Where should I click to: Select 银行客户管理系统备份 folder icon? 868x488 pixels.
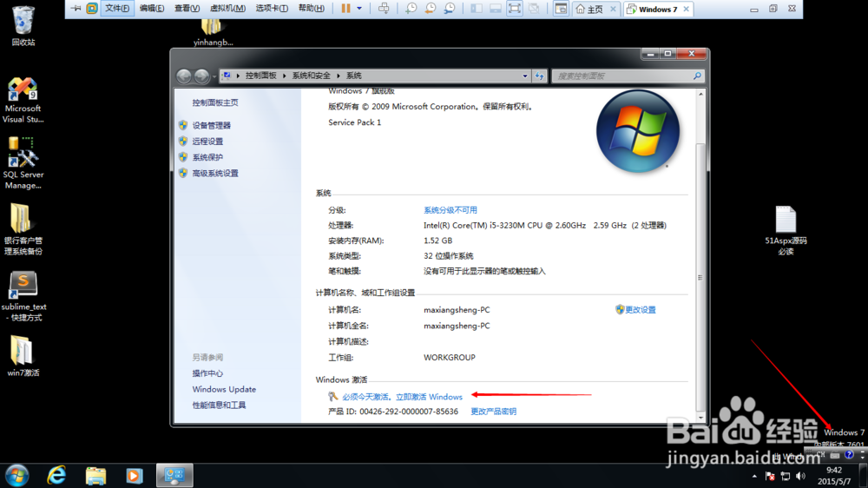(x=23, y=228)
